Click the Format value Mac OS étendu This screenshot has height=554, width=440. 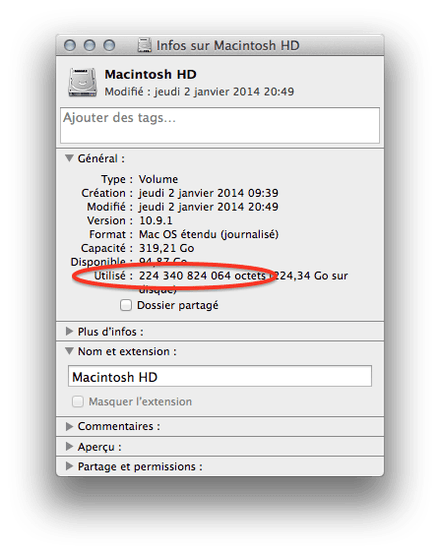coord(209,234)
